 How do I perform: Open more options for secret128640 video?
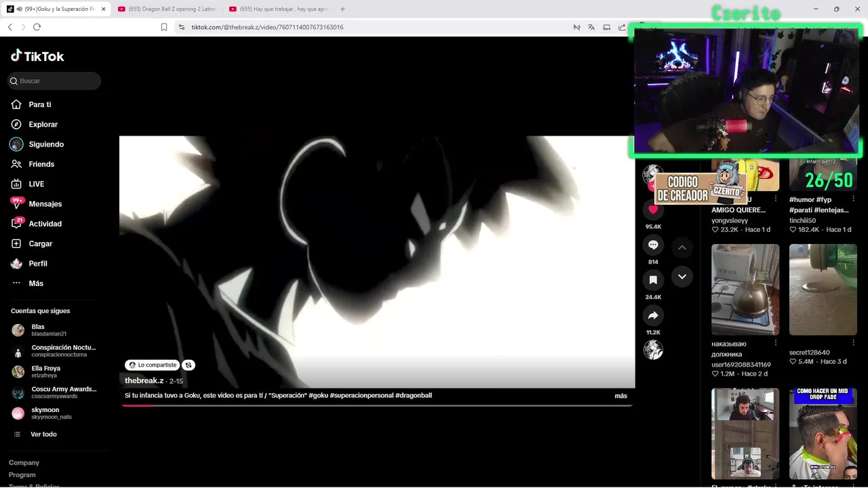854,344
